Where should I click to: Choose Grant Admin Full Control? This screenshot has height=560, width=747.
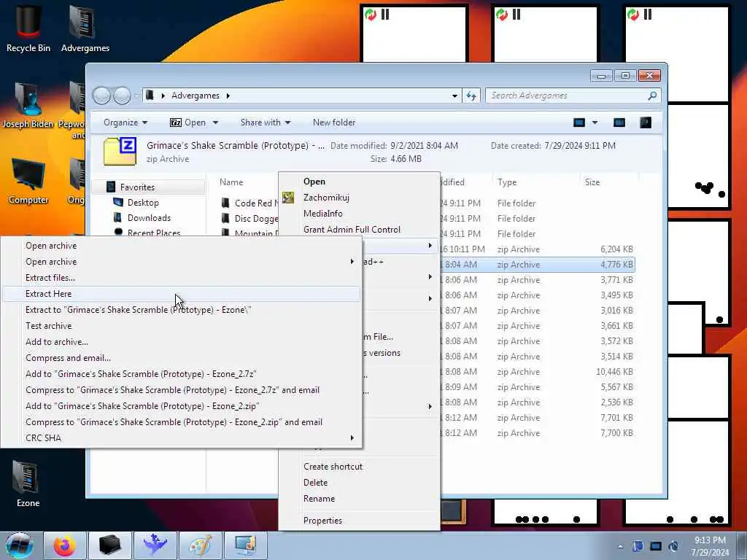point(359,230)
